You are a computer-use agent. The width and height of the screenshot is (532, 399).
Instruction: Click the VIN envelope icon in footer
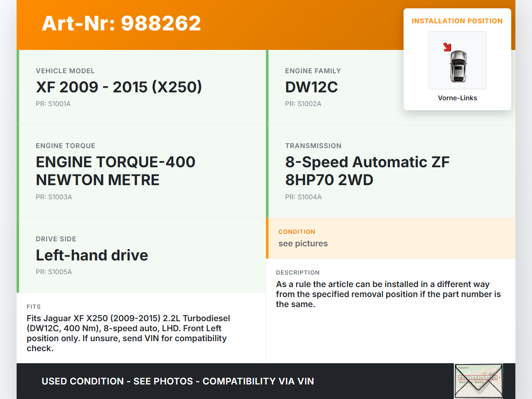[478, 381]
